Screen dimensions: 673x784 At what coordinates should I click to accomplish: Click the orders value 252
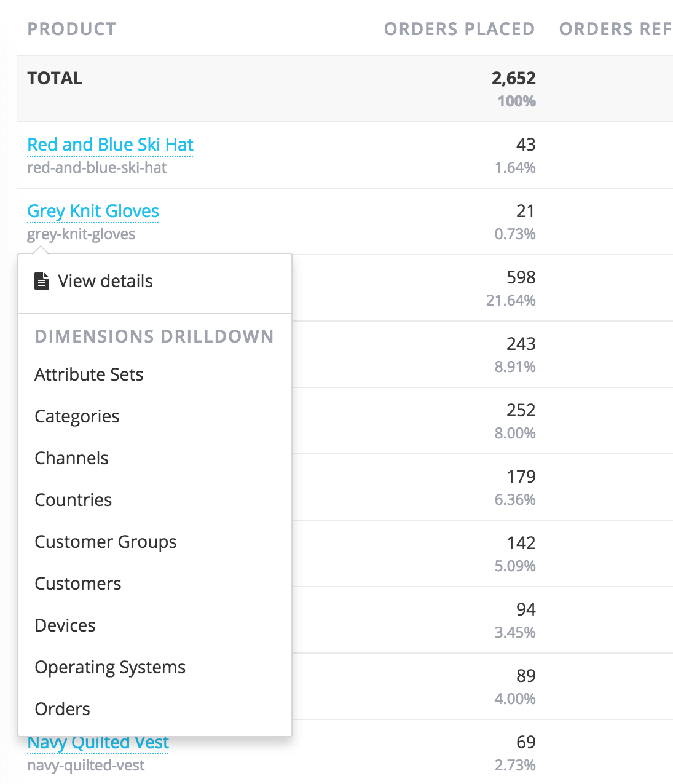(521, 410)
